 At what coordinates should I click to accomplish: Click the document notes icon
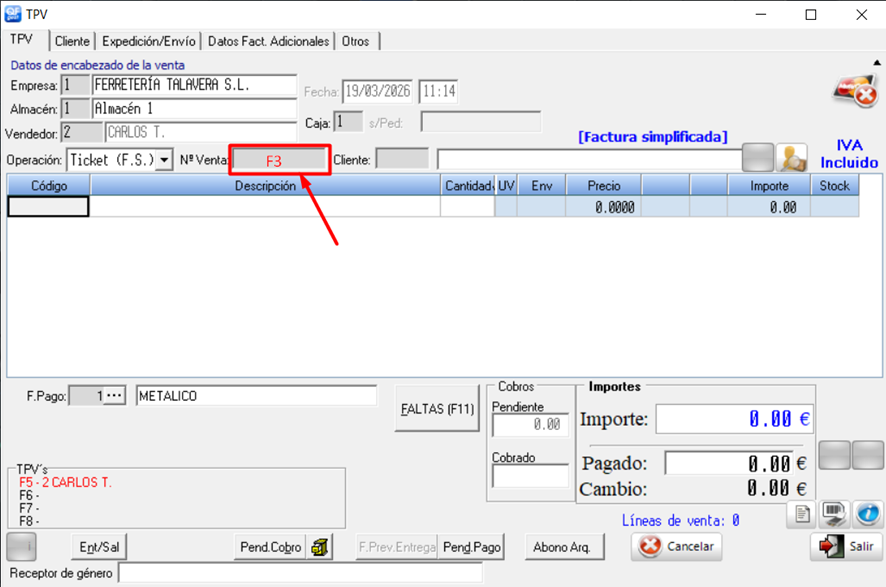click(802, 514)
